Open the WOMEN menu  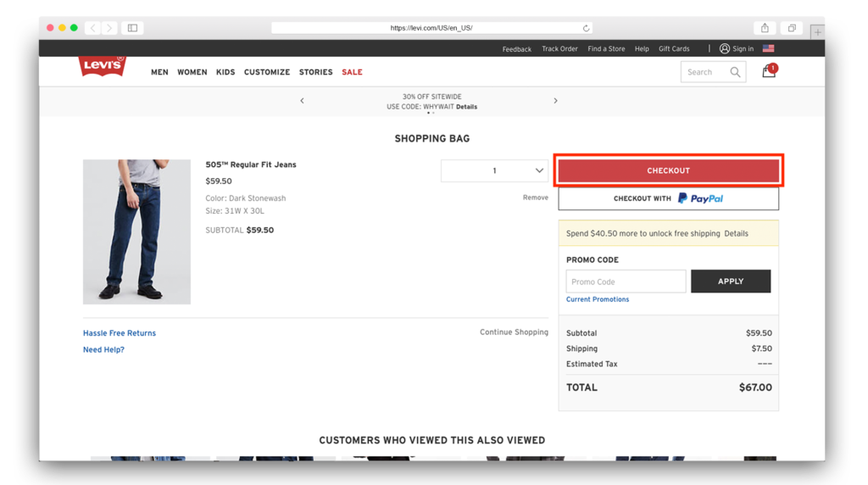tap(192, 72)
